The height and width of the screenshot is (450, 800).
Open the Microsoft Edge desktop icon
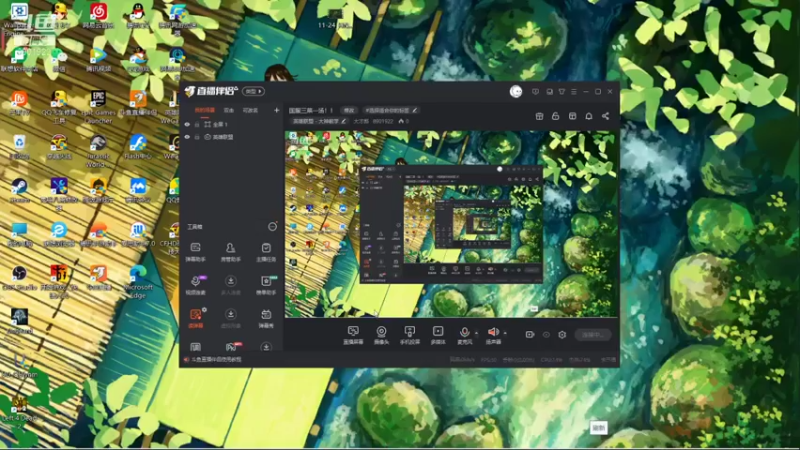[138, 283]
